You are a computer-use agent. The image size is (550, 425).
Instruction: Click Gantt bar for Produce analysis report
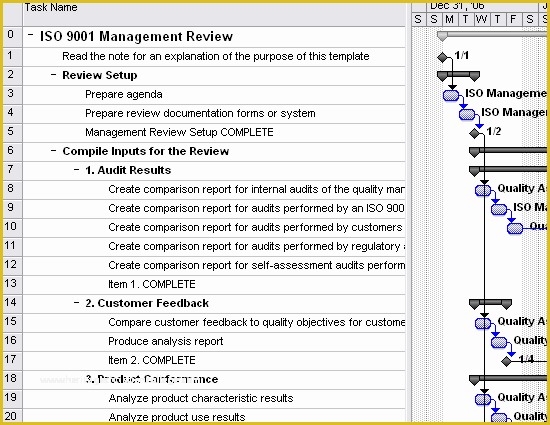499,342
